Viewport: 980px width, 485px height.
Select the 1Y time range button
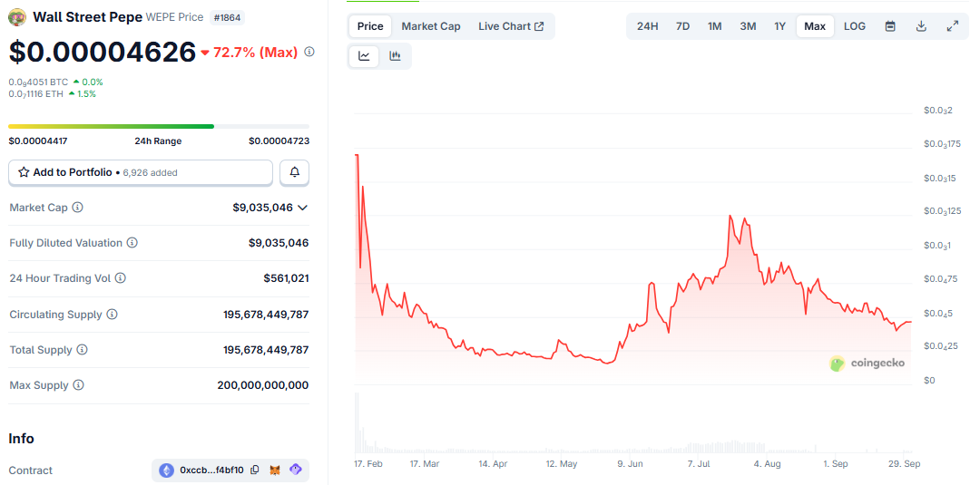pyautogui.click(x=779, y=26)
